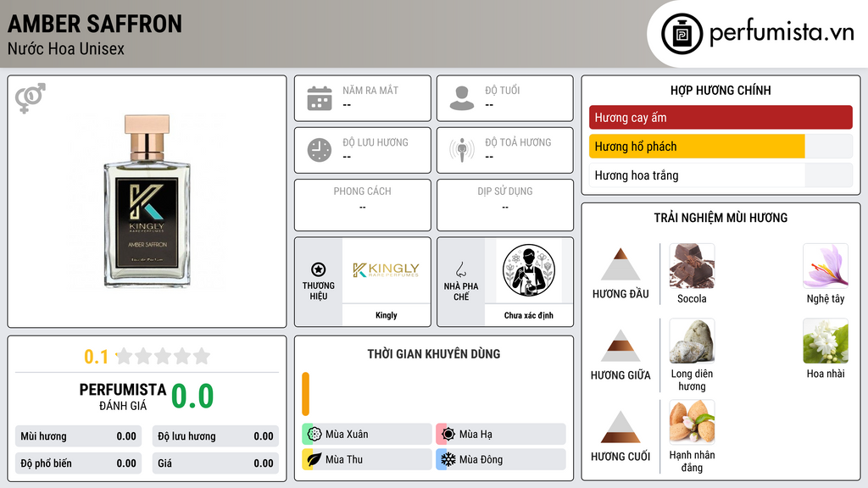This screenshot has height=488, width=868.
Task: Select the Mùa Đông season button
Action: (501, 459)
